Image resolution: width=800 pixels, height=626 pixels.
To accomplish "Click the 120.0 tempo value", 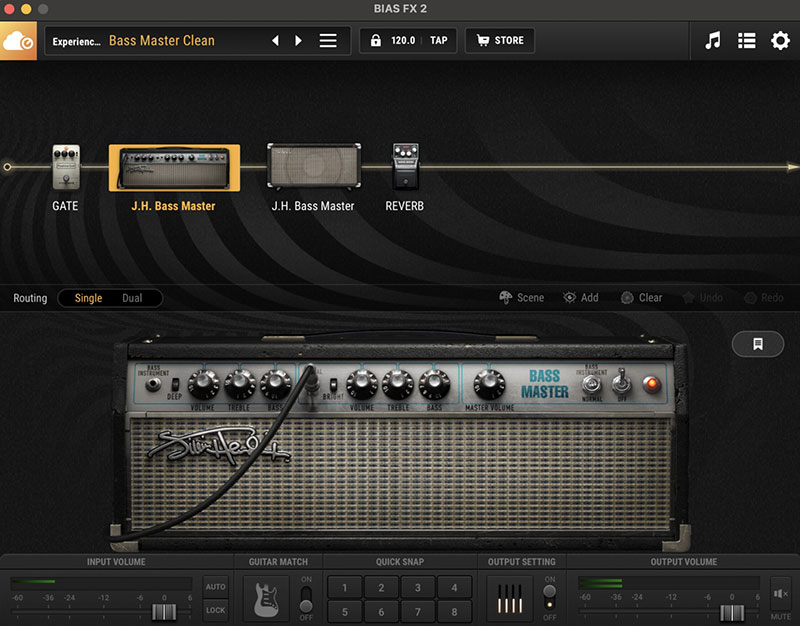I will 403,40.
